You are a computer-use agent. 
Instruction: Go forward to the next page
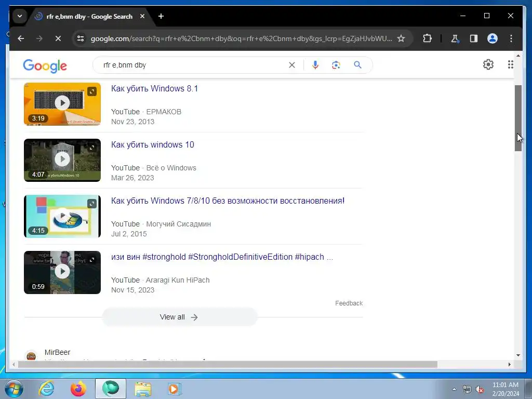click(39, 38)
